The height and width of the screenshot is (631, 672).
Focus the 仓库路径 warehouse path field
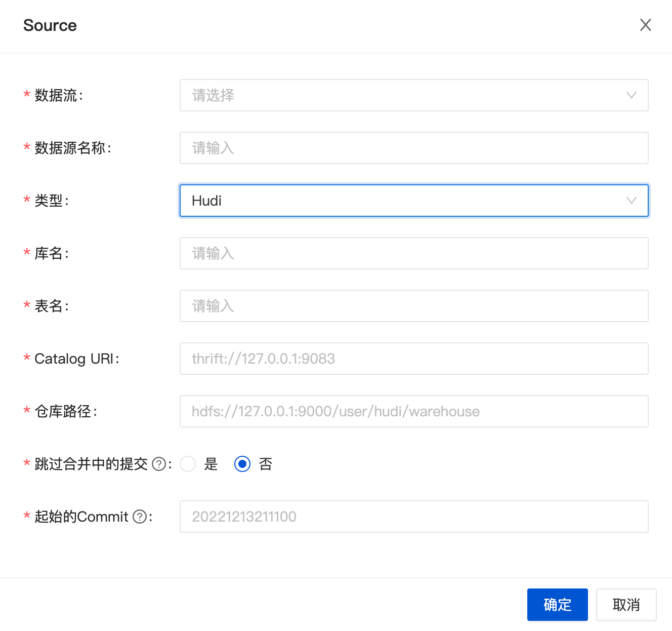[414, 411]
